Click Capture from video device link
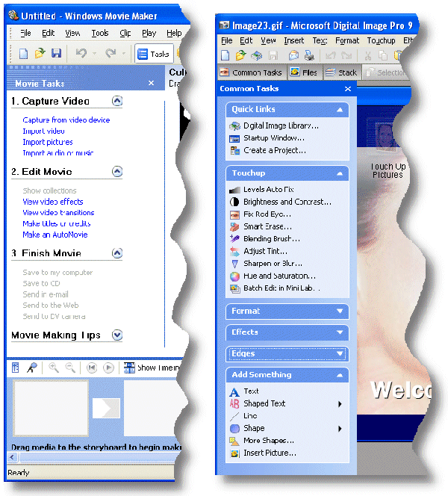448x496 pixels. pos(66,120)
